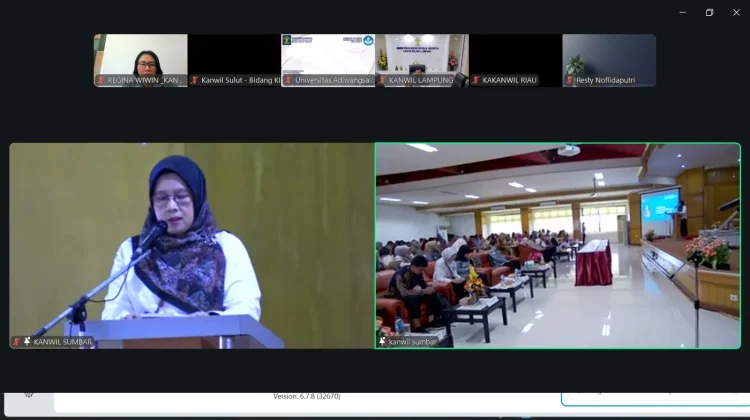Restore down the meeting window

[709, 12]
